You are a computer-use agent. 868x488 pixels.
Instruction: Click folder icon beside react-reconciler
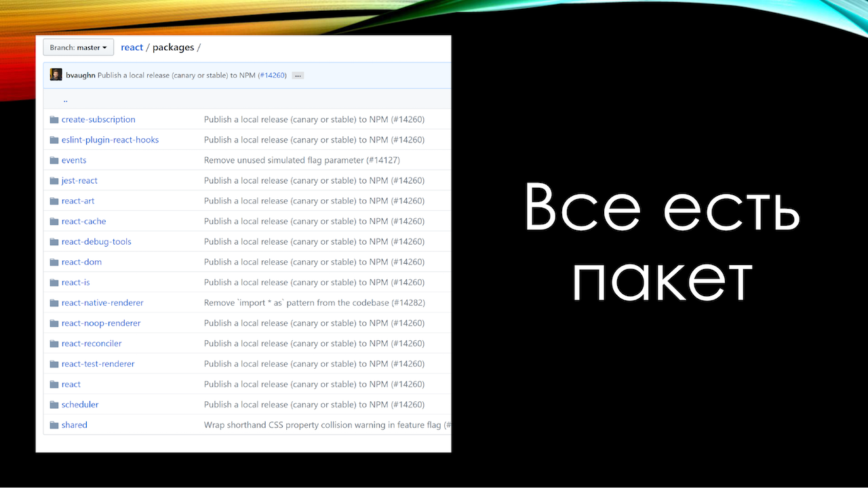[x=54, y=344]
